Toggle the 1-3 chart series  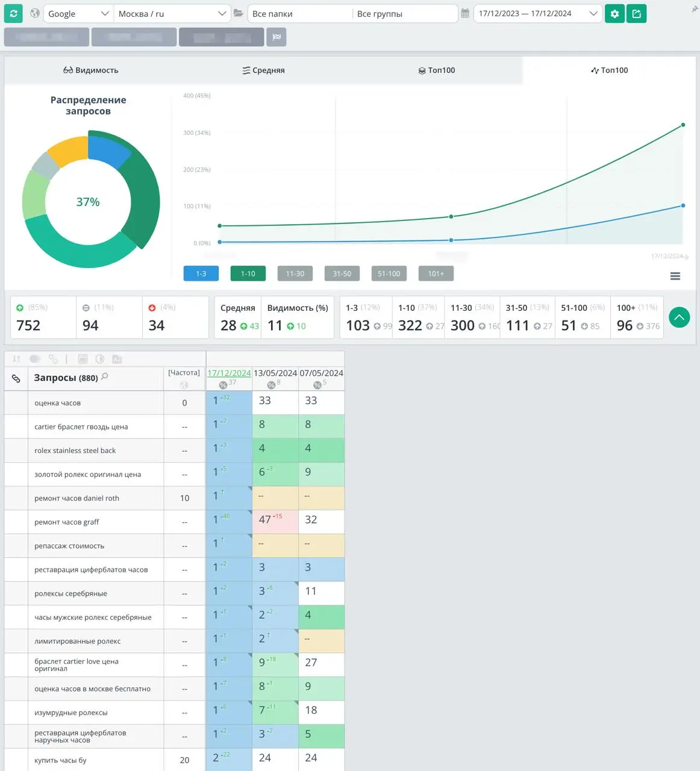(x=201, y=273)
